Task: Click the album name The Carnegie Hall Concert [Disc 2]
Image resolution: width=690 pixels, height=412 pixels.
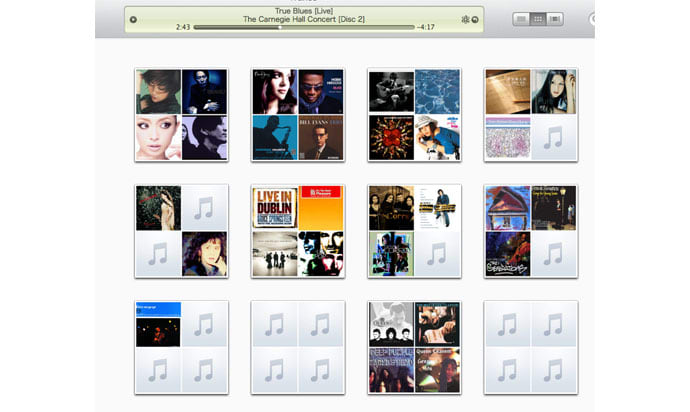Action: [304, 19]
